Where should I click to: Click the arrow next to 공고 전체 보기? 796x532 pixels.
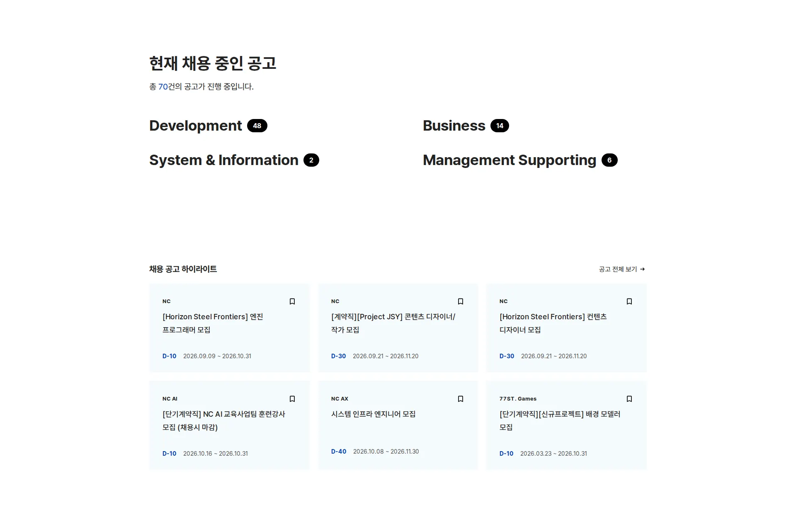pyautogui.click(x=643, y=269)
